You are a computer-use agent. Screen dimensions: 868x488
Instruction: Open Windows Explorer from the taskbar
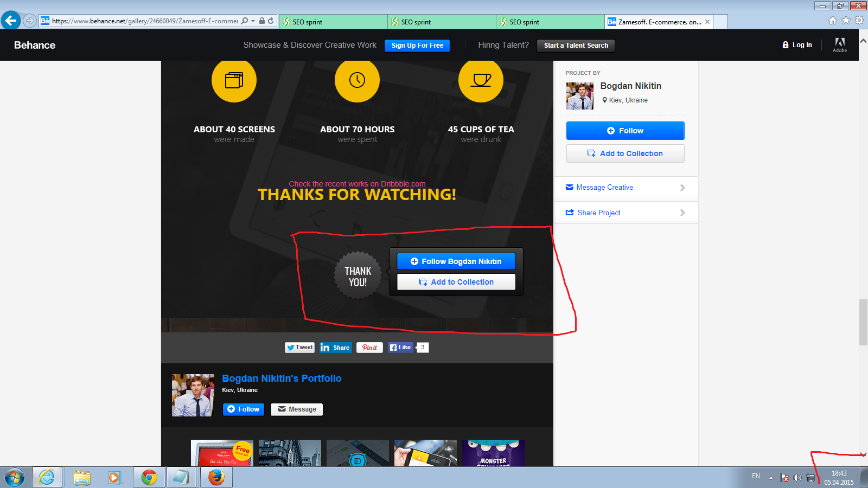(82, 477)
